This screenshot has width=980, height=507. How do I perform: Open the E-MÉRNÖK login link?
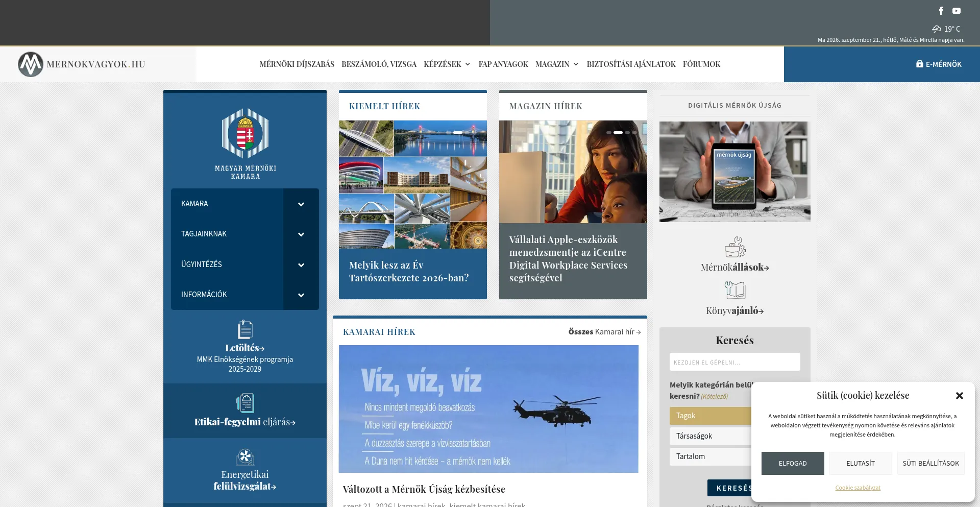939,64
